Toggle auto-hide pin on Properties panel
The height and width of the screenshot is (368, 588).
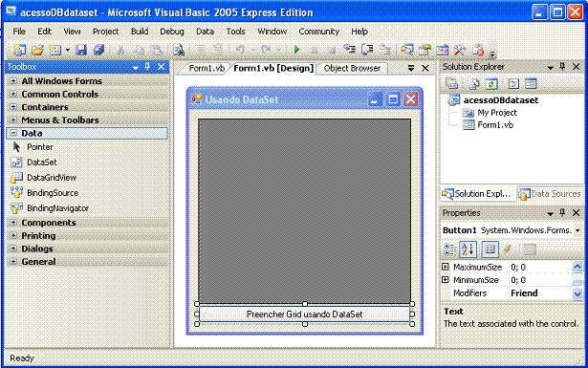562,213
